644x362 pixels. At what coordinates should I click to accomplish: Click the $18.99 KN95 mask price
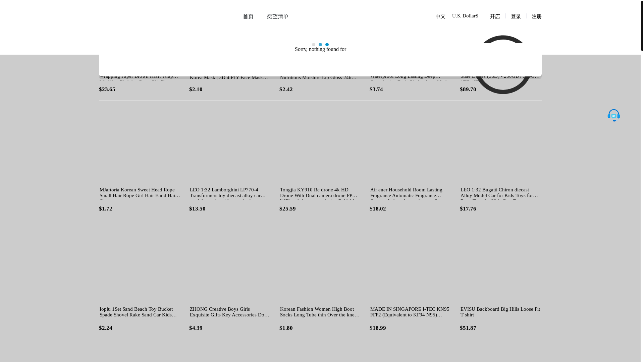click(x=378, y=328)
